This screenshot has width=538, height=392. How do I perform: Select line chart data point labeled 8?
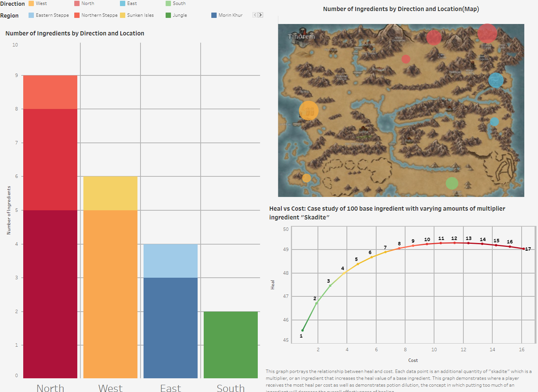399,248
